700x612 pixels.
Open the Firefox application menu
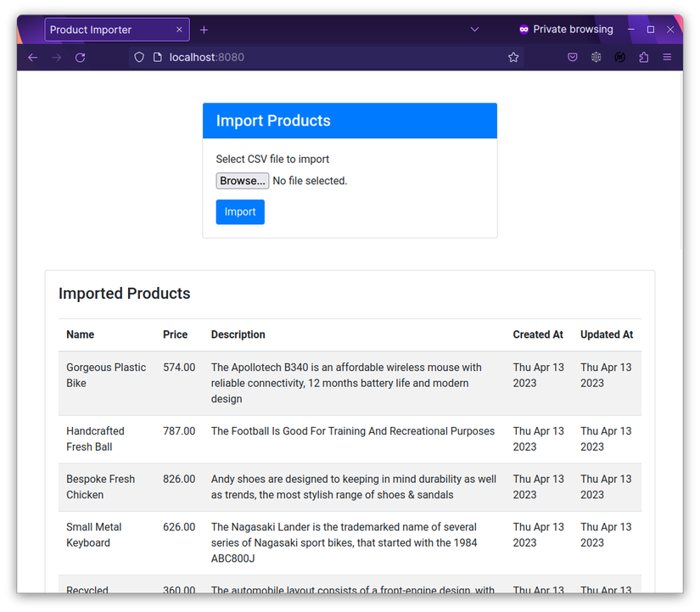point(667,57)
